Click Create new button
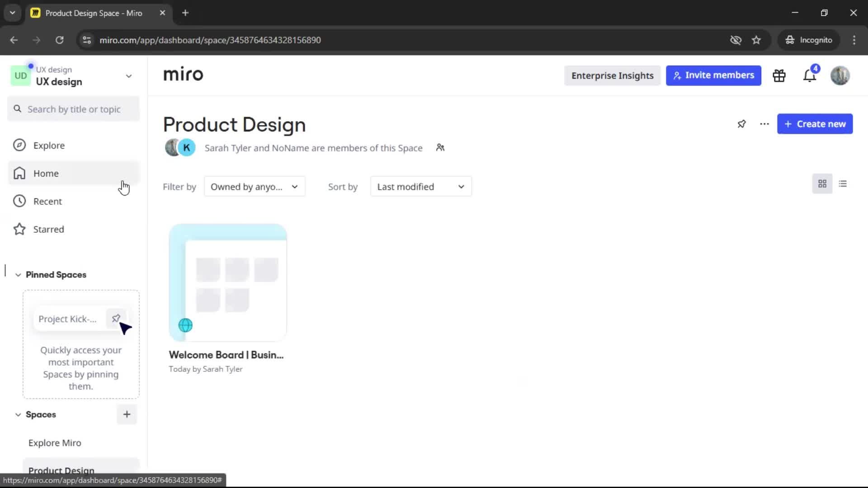868x488 pixels. (815, 124)
